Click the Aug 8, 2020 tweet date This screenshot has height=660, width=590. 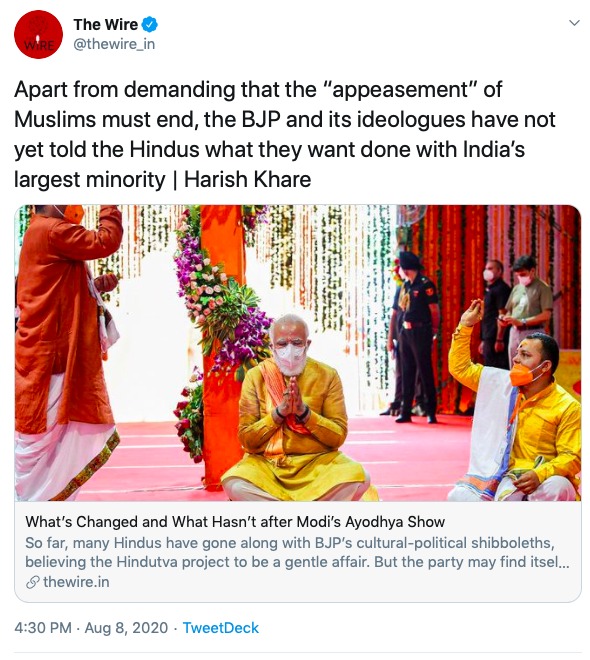coord(126,628)
